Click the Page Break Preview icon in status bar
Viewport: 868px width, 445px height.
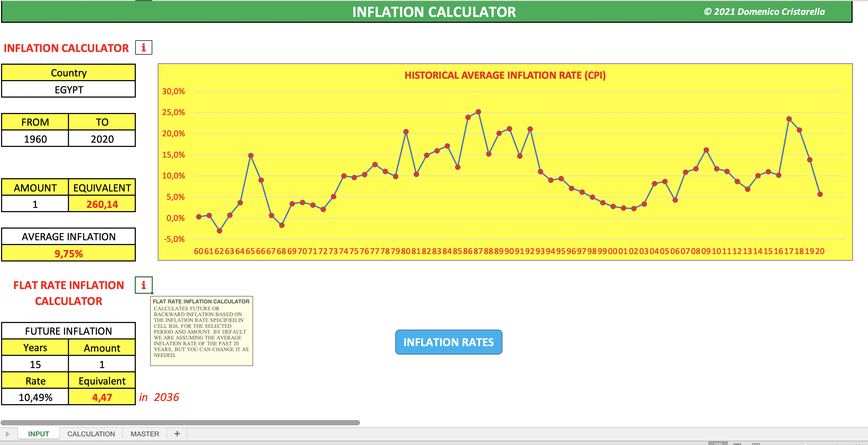pyautogui.click(x=757, y=444)
